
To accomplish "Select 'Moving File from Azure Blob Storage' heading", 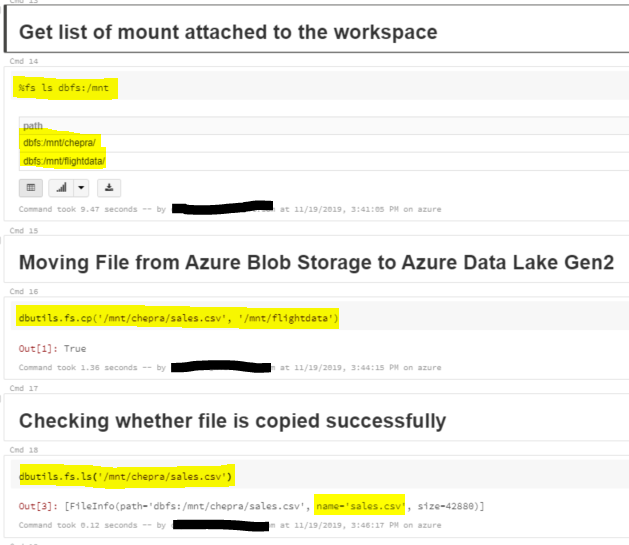I will [316, 263].
